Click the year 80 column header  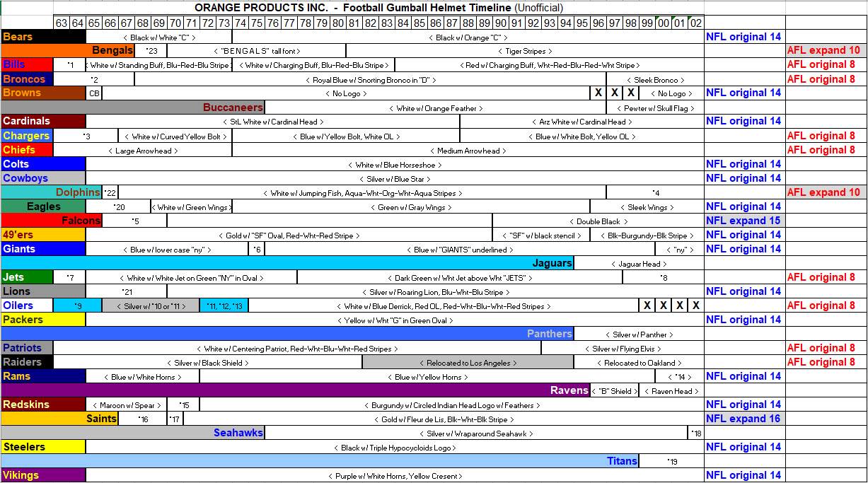click(337, 23)
